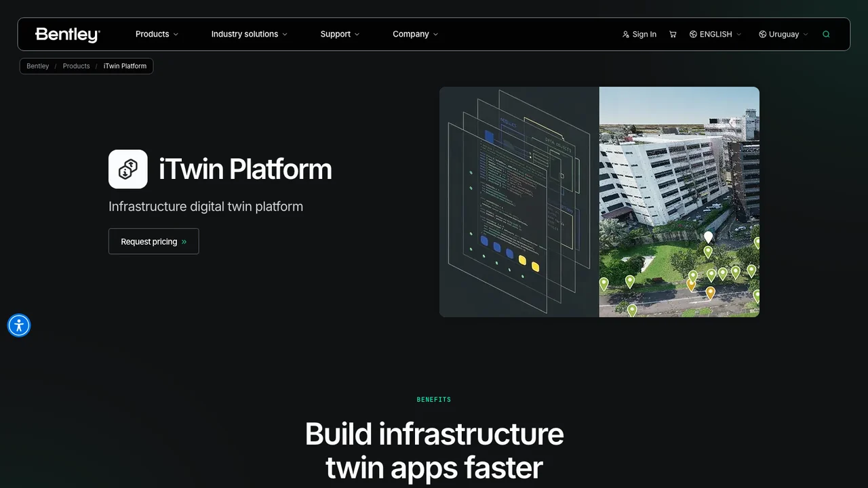Click iTwin Platform breadcrumb item

pos(125,66)
